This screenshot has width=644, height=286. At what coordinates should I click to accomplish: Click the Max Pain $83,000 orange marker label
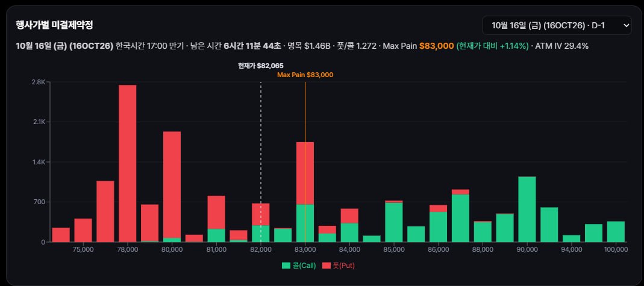305,75
